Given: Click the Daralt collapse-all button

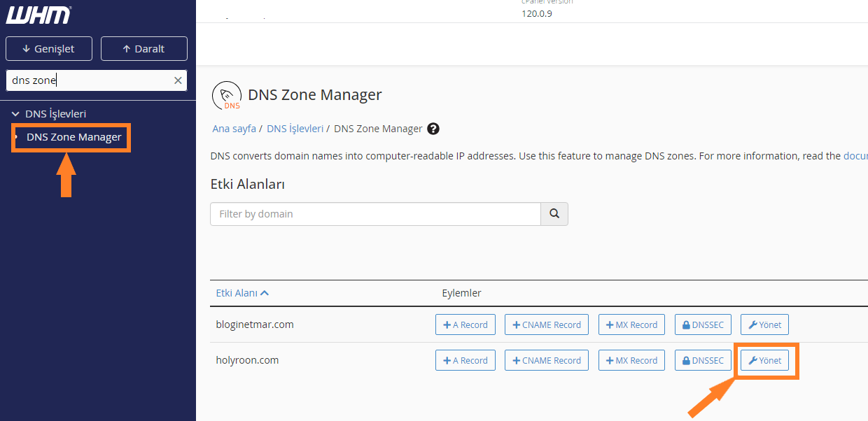Looking at the screenshot, I should point(144,49).
